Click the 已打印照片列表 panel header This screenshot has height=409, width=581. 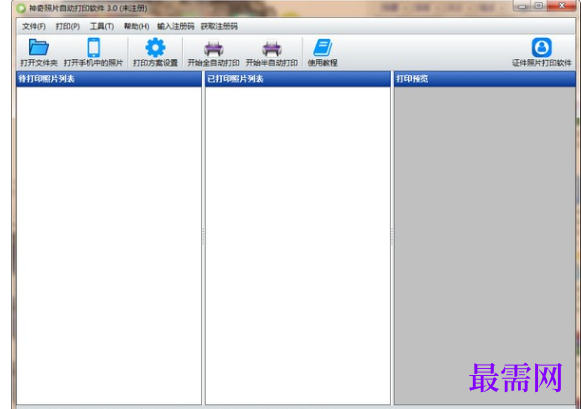[x=298, y=79]
